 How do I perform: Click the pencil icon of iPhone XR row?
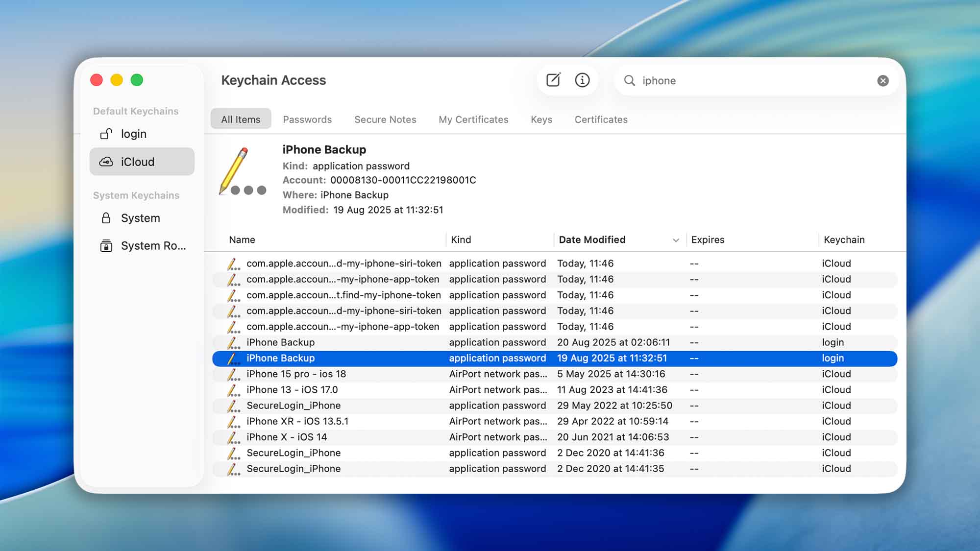point(234,422)
